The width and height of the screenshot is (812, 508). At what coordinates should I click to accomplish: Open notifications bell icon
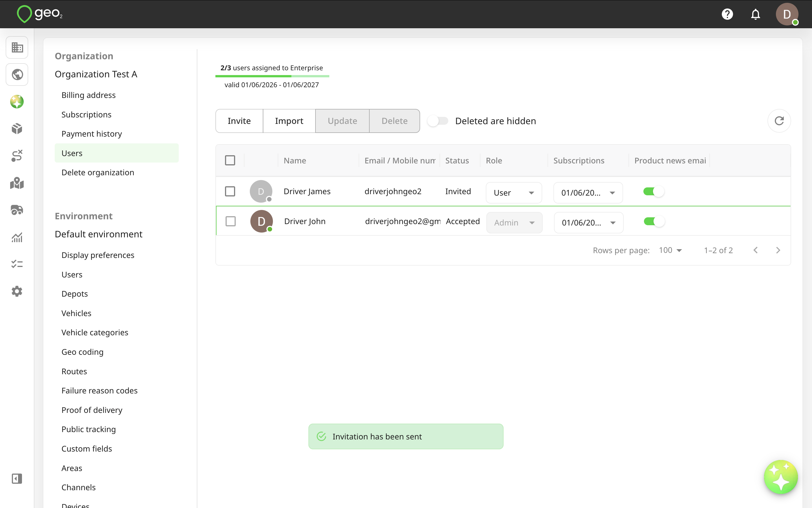click(755, 14)
